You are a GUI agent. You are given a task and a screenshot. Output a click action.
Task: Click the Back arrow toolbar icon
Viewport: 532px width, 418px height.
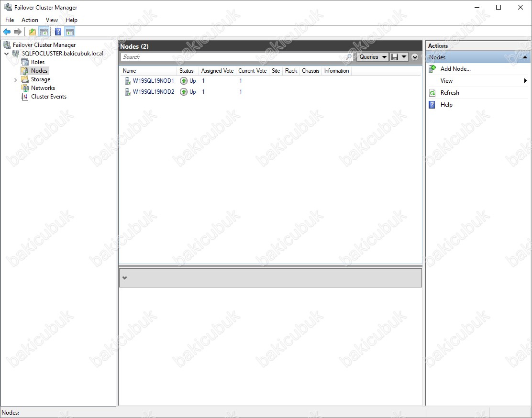tap(7, 32)
